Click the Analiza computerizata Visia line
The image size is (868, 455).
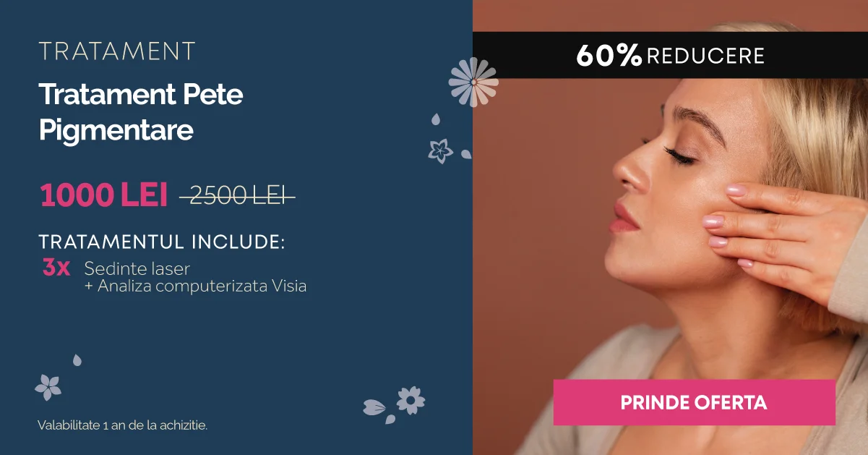pyautogui.click(x=195, y=286)
